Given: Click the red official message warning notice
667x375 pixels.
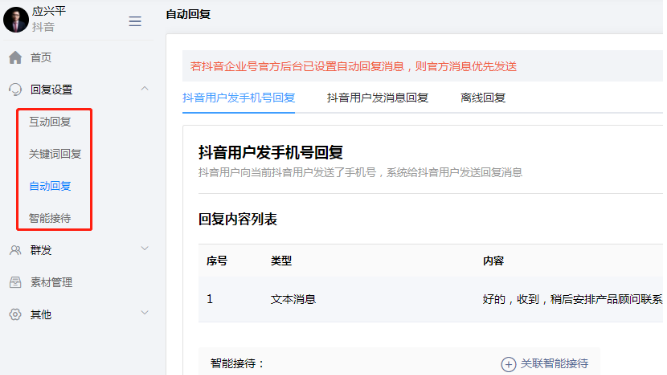Looking at the screenshot, I should 353,66.
